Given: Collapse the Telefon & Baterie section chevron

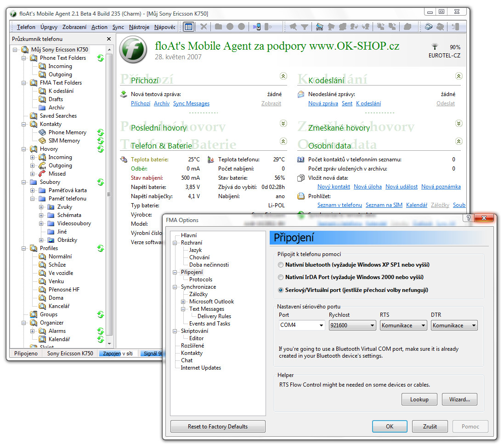Looking at the screenshot, I should [x=283, y=141].
